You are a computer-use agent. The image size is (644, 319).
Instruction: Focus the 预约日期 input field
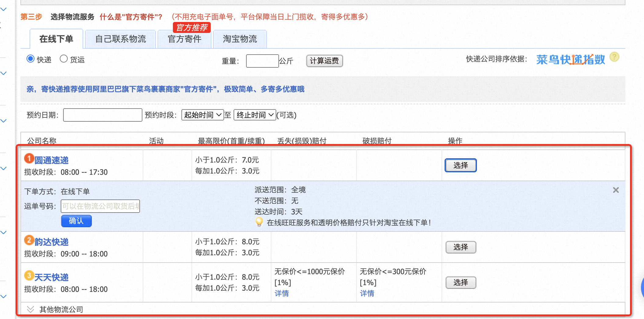(102, 115)
